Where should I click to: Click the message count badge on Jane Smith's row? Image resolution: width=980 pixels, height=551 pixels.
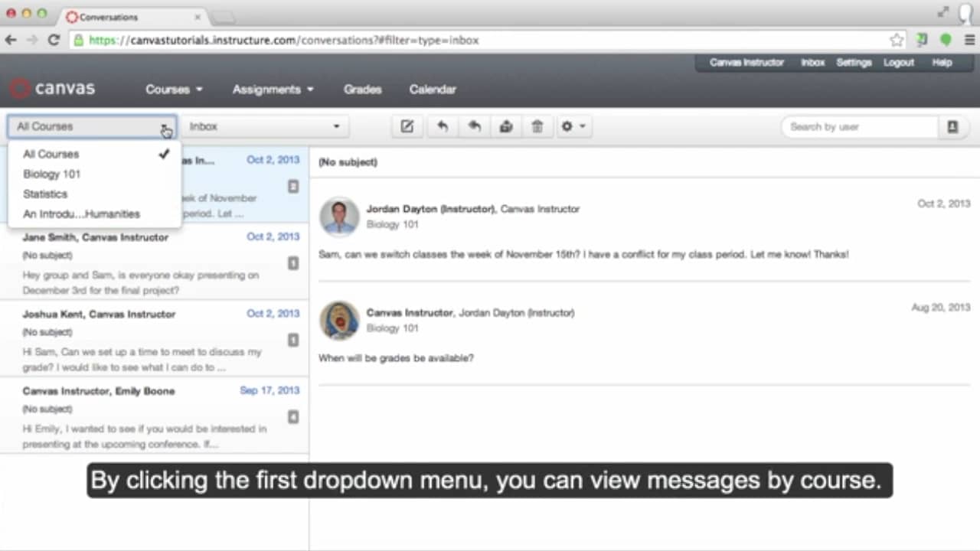click(293, 263)
